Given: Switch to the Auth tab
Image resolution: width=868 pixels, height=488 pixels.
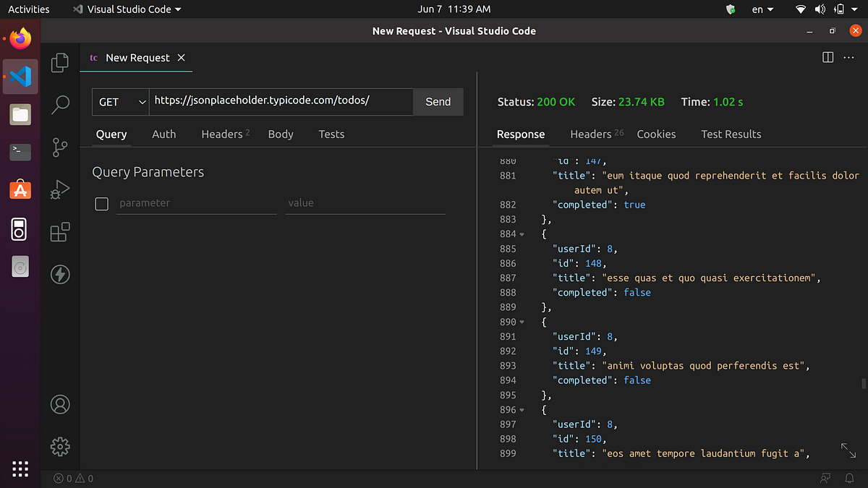Looking at the screenshot, I should [164, 134].
